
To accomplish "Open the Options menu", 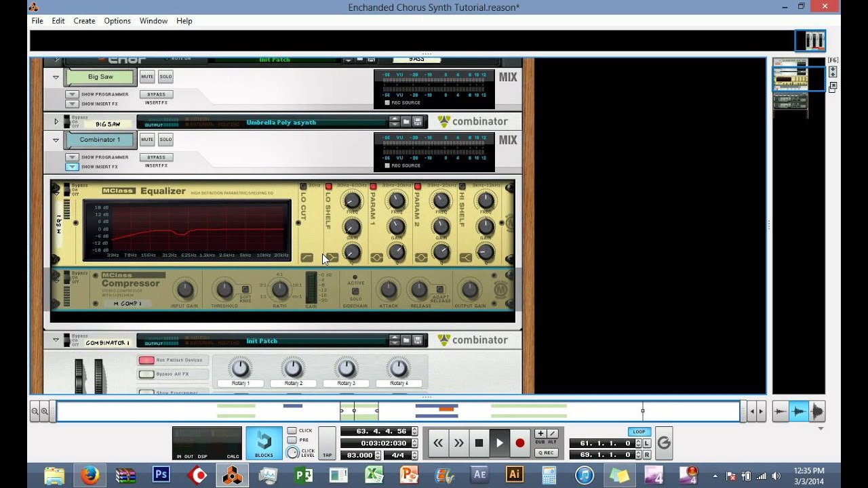I will [x=117, y=21].
